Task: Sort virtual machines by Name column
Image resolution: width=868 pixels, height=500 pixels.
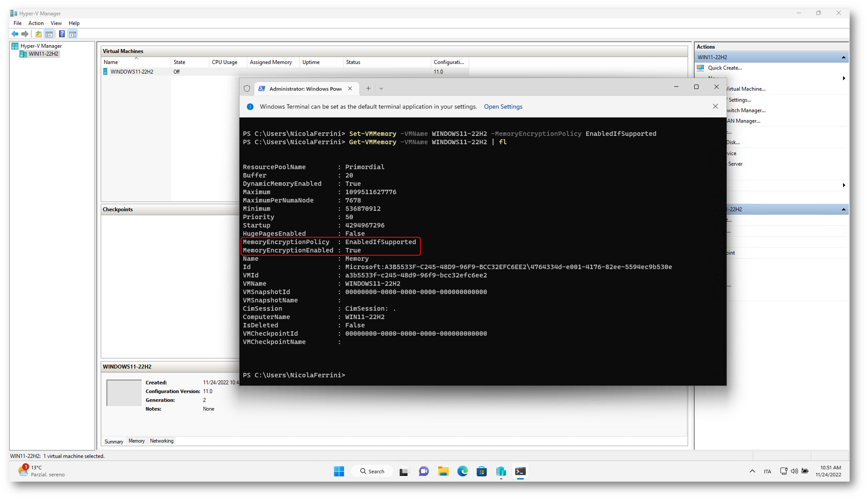Action: click(136, 62)
